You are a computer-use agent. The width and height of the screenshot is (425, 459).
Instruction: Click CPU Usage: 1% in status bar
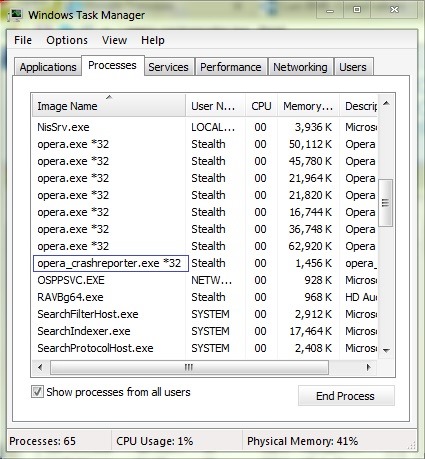point(155,441)
